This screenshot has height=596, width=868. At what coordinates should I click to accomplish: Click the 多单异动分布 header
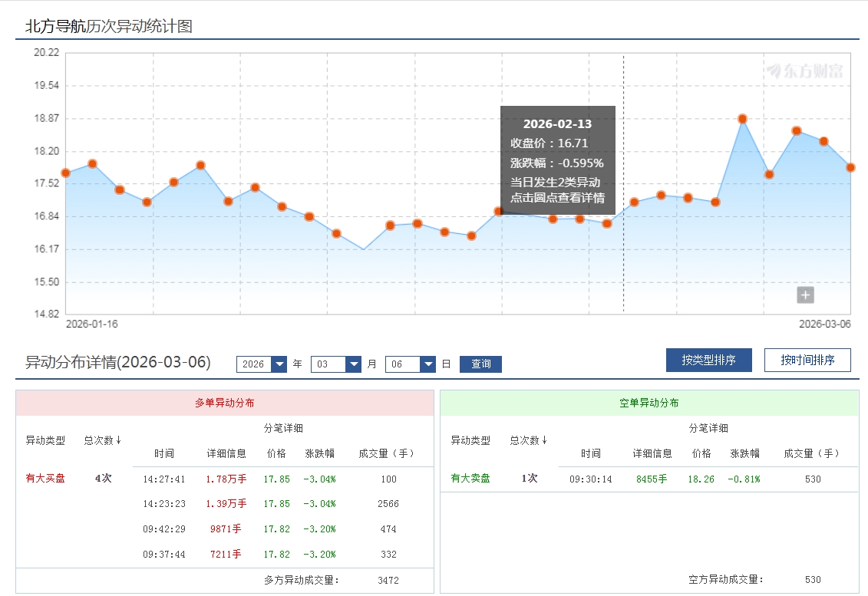[225, 403]
